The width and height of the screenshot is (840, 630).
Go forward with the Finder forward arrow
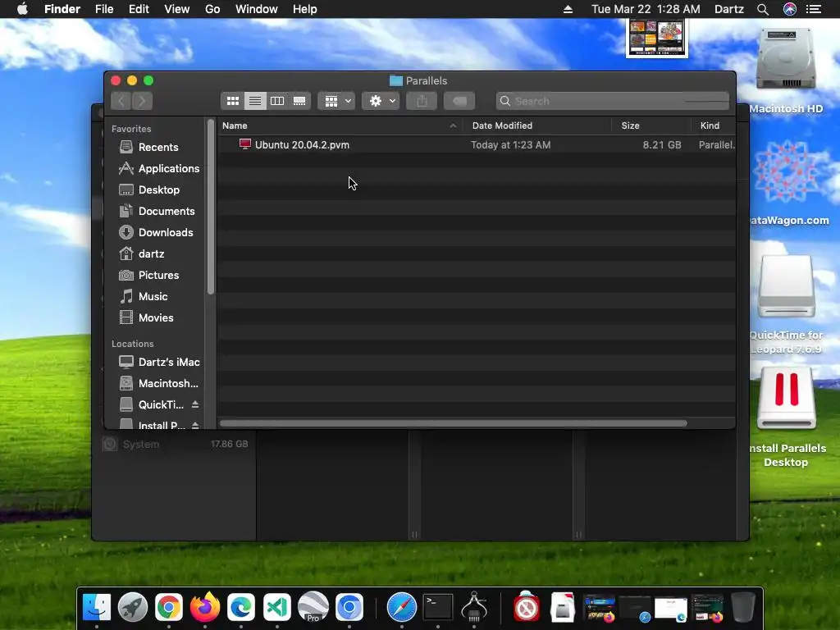142,101
